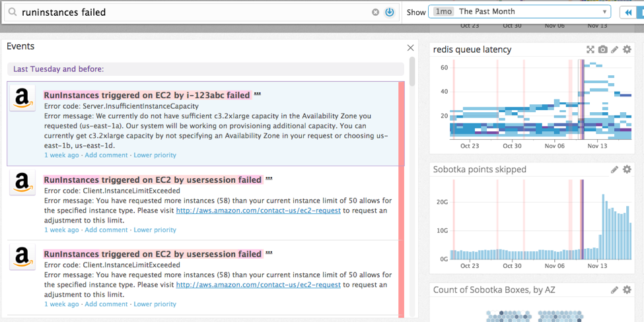Open the second 'usersession failed' event title
This screenshot has height=322, width=644.
153,179
